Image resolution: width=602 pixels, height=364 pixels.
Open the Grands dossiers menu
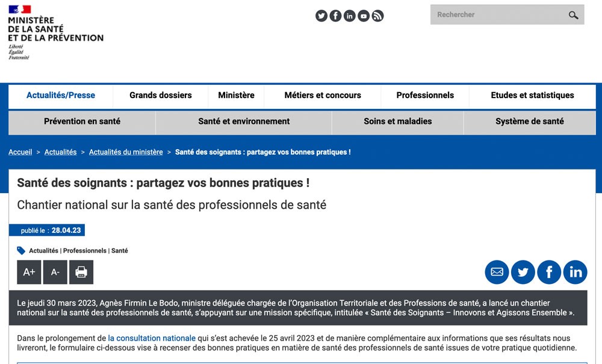[x=161, y=95]
